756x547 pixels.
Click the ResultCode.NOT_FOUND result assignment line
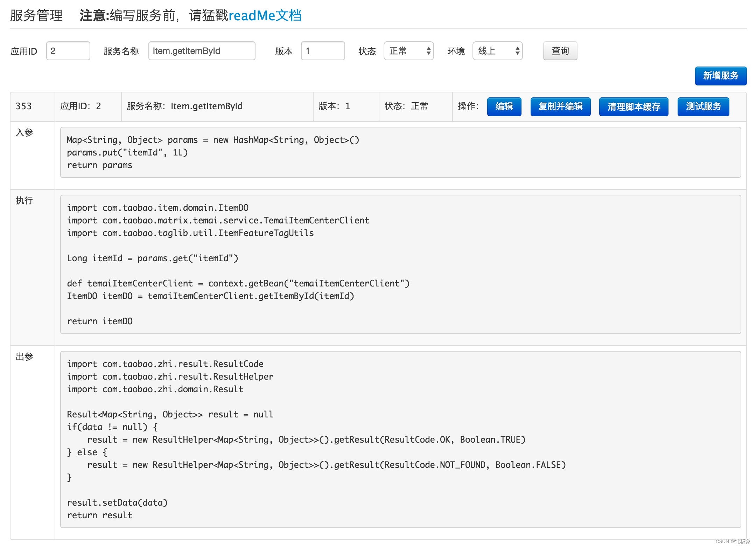tap(327, 465)
